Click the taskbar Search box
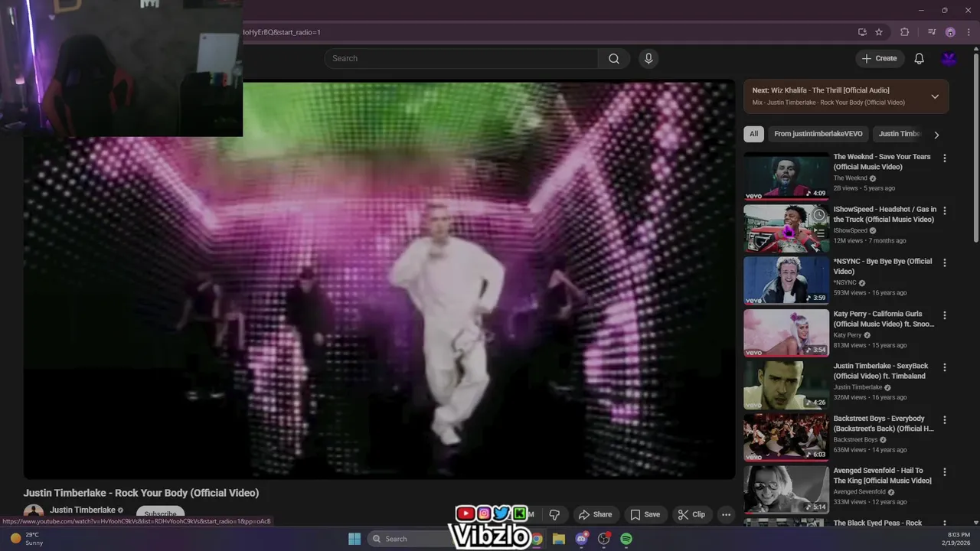The height and width of the screenshot is (551, 980). pyautogui.click(x=408, y=539)
